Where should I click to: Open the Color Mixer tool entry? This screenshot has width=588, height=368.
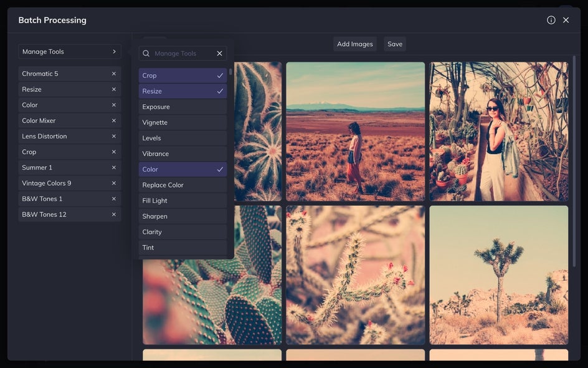70,120
